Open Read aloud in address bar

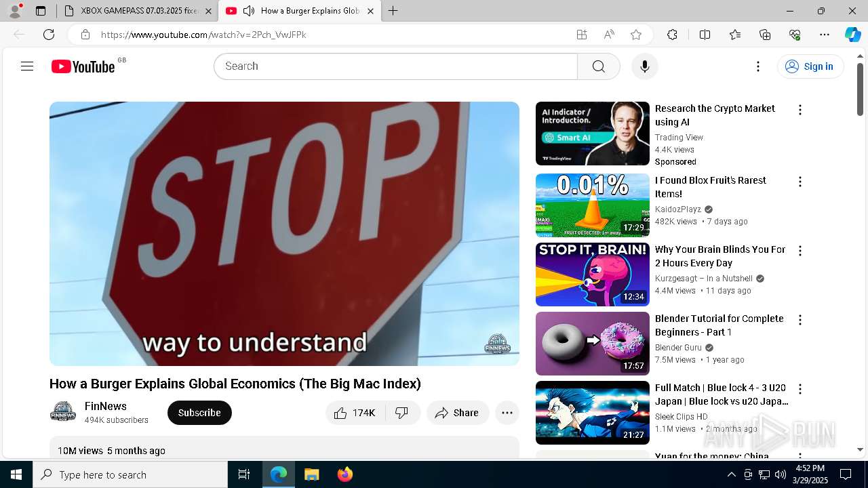pos(609,35)
